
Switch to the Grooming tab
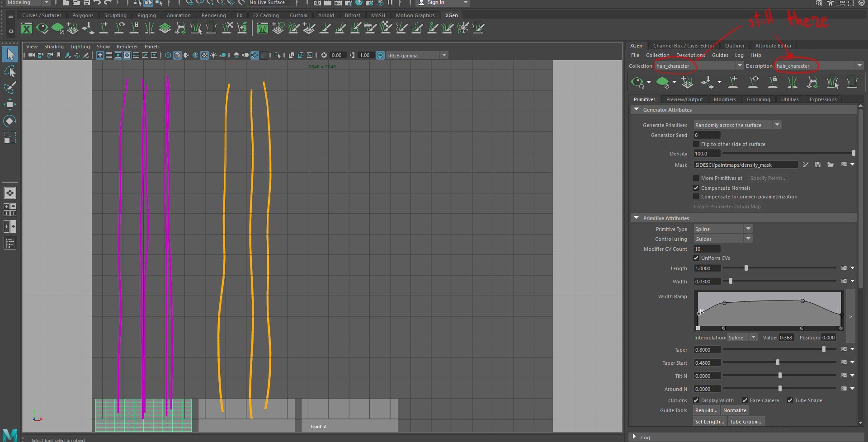point(758,99)
